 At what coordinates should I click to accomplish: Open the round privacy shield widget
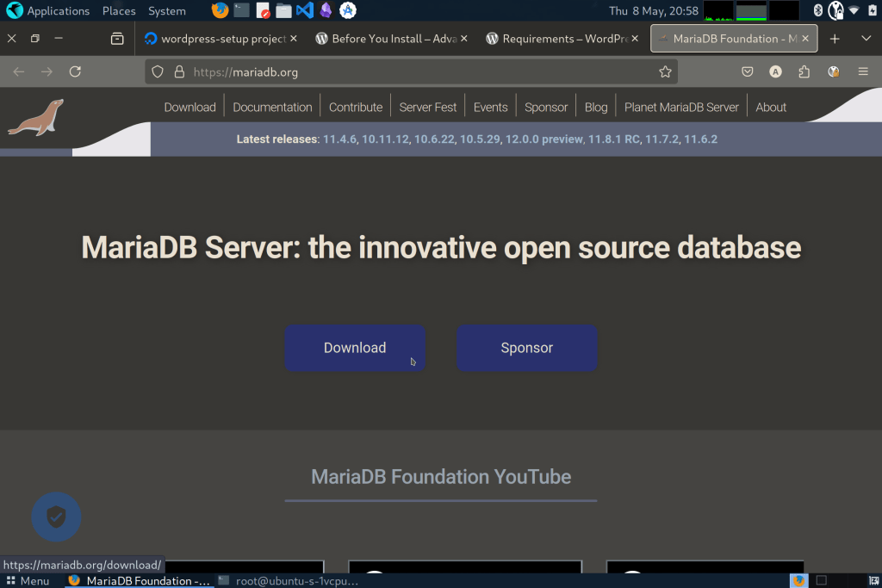pos(56,517)
